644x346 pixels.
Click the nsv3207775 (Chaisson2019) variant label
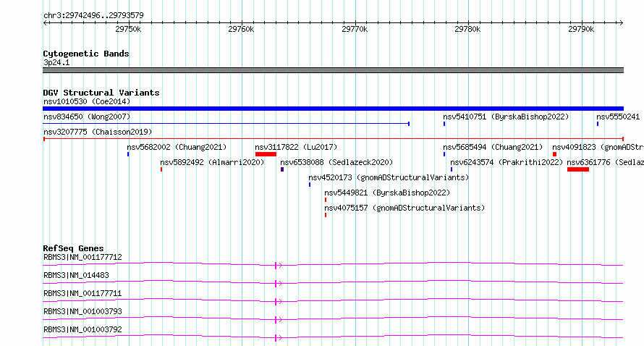pos(98,132)
